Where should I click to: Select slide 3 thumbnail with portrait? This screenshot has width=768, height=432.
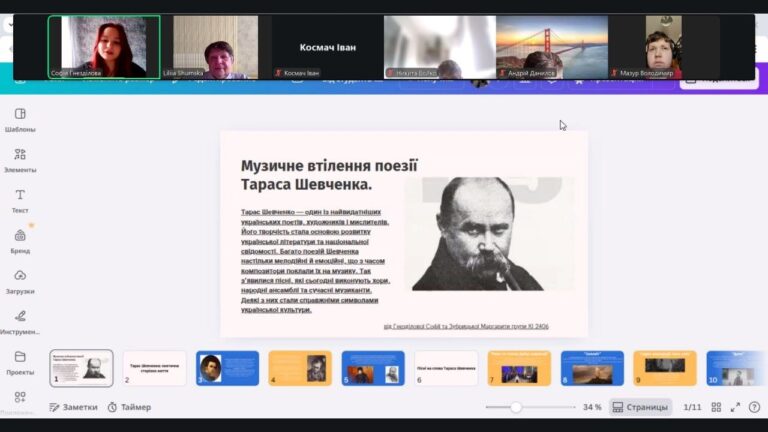coord(227,367)
